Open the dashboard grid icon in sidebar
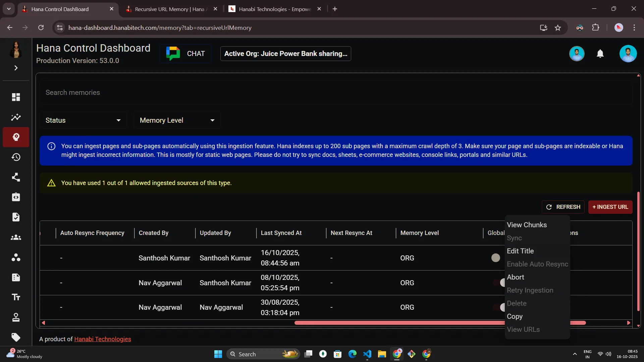Screen dimensions: 644x362 [x=16, y=97]
